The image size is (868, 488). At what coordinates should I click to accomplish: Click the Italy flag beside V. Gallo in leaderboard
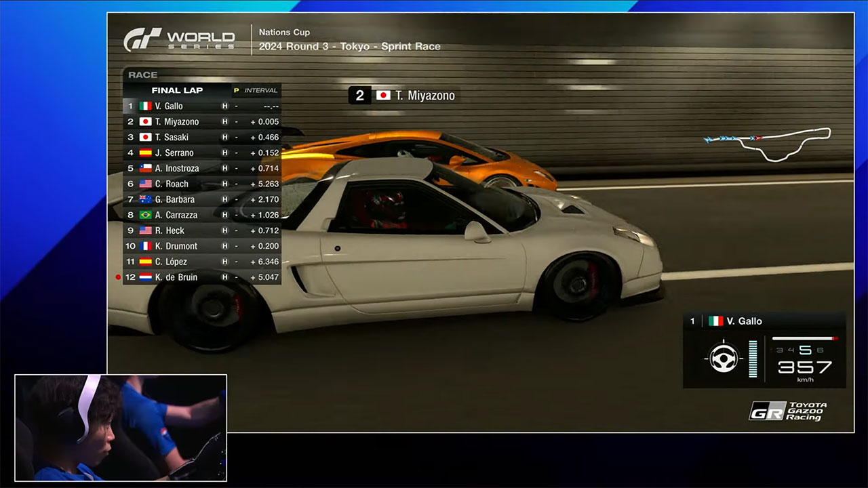[145, 106]
